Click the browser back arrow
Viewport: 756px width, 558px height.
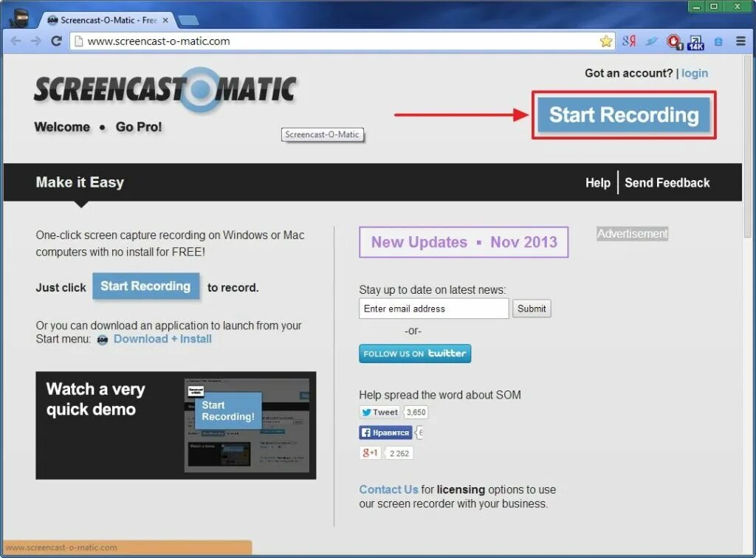(16, 41)
